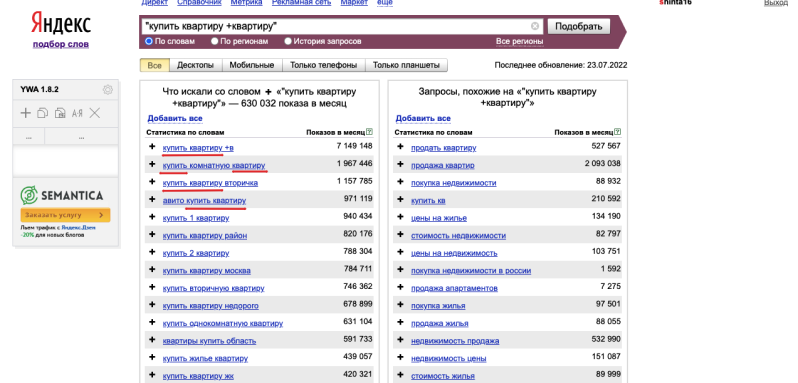Open YWA settings gear icon
798x383 pixels.
[x=107, y=90]
